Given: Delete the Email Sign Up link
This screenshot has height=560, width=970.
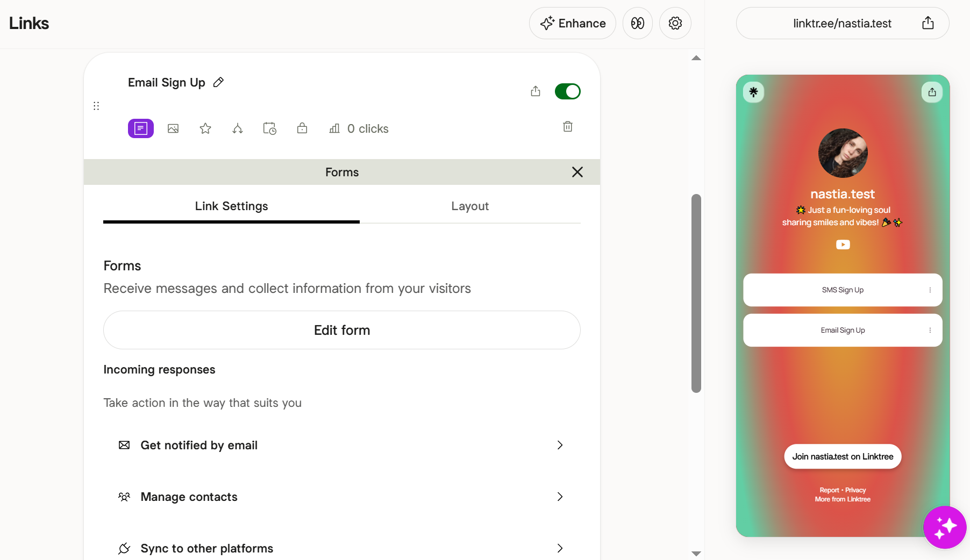Looking at the screenshot, I should pos(568,127).
